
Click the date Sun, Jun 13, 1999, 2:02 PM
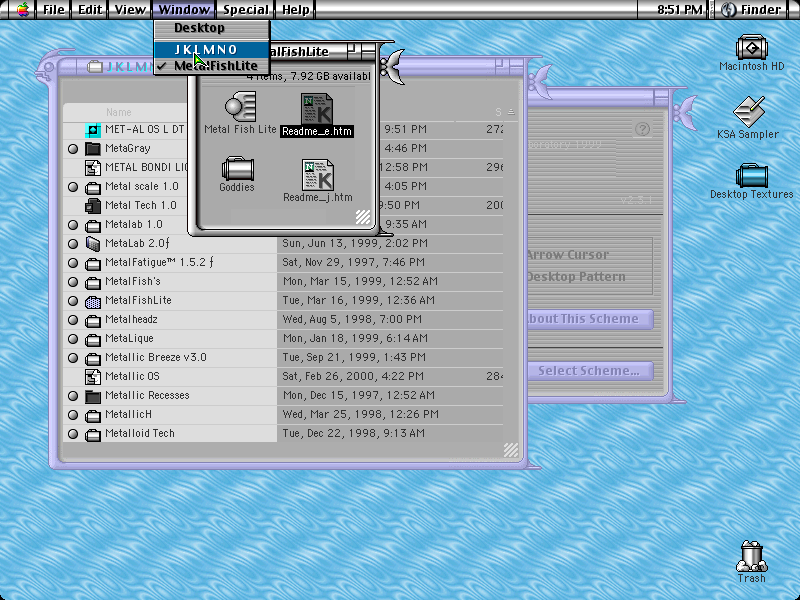pyautogui.click(x=355, y=243)
